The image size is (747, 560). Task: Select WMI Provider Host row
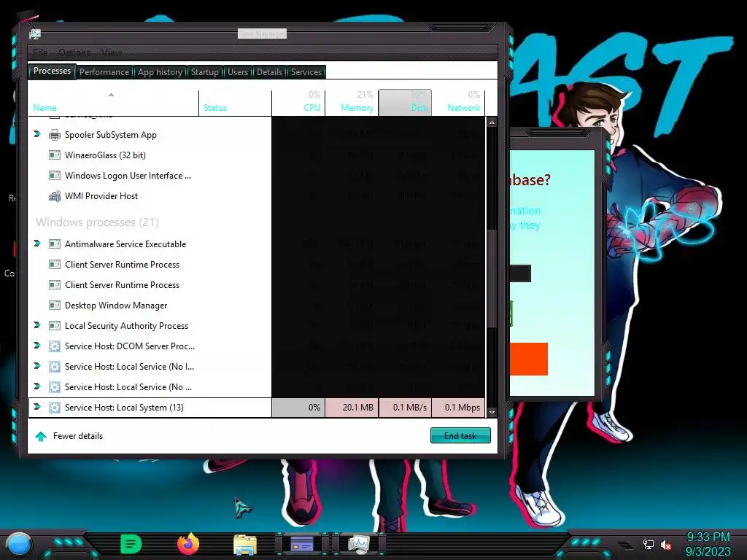click(257, 196)
